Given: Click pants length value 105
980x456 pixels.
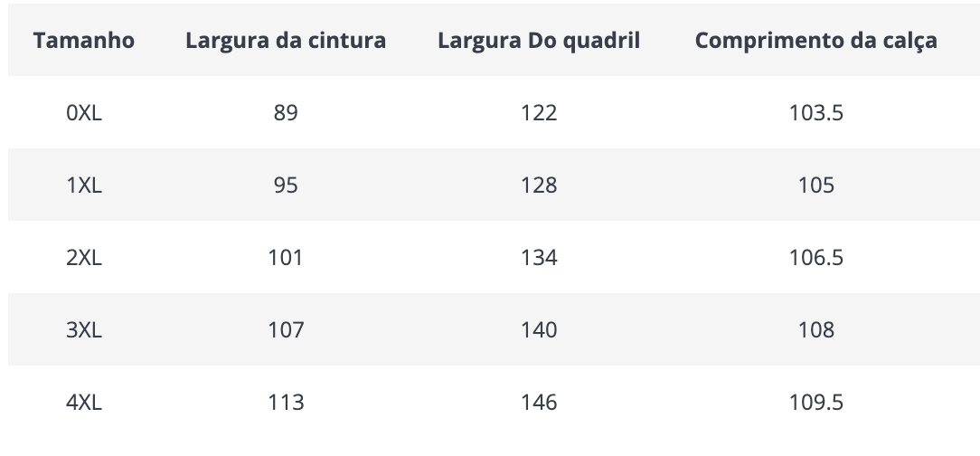Looking at the screenshot, I should 815,185.
